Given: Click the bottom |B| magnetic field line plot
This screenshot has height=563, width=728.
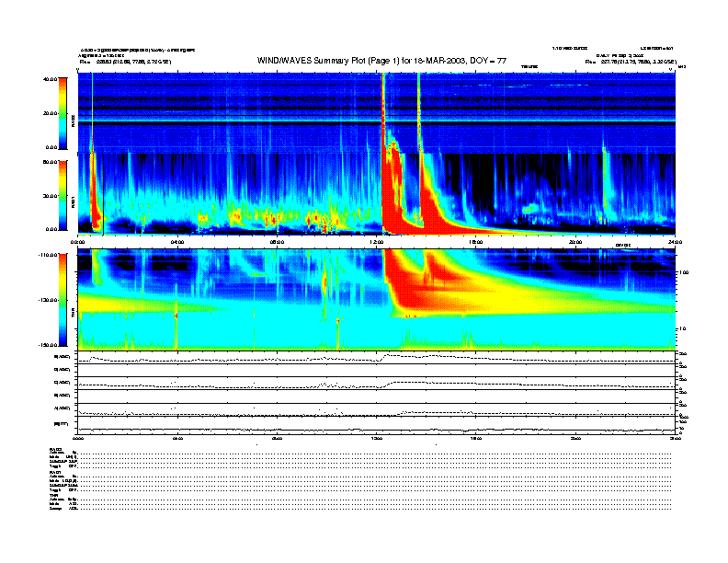Looking at the screenshot, I should tap(377, 425).
